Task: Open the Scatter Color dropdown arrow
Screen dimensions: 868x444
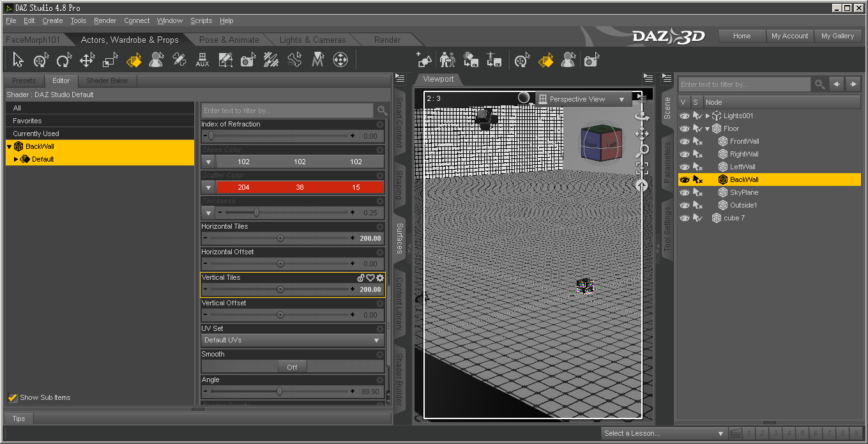Action: tap(208, 187)
